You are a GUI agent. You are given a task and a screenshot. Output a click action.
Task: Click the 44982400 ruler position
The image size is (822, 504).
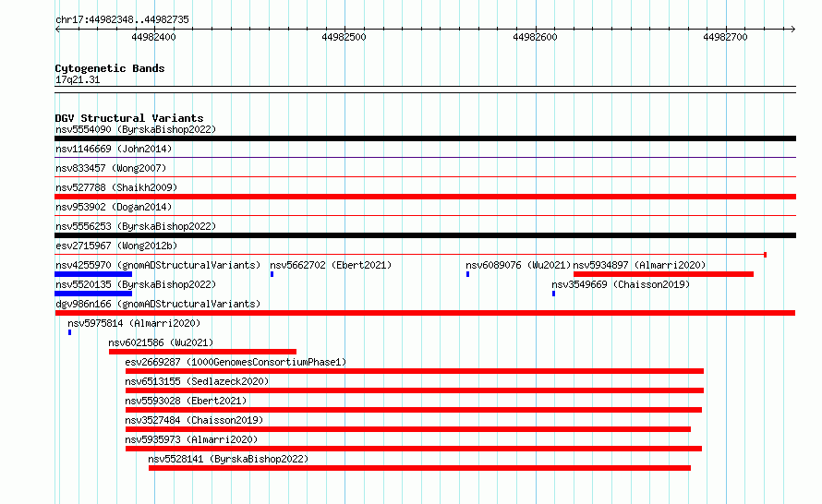[153, 37]
